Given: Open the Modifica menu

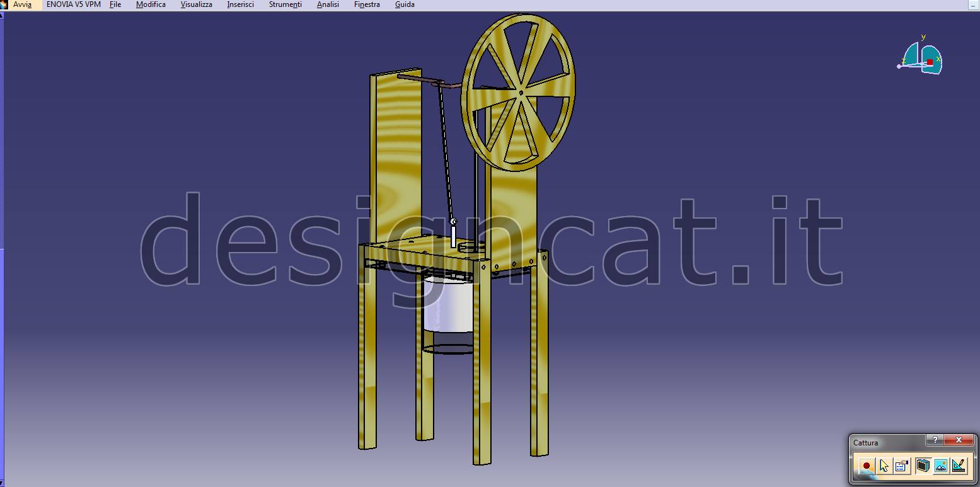Looking at the screenshot, I should [x=151, y=4].
